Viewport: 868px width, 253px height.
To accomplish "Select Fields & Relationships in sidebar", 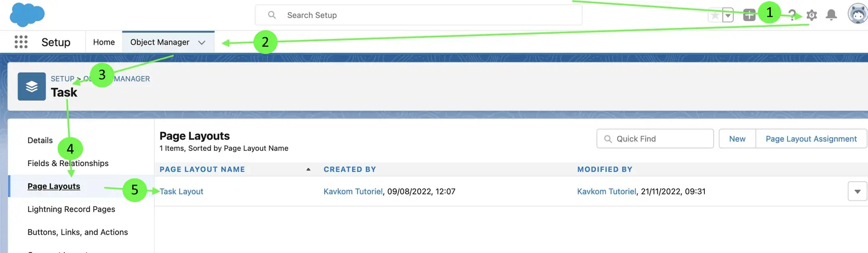I will [68, 163].
